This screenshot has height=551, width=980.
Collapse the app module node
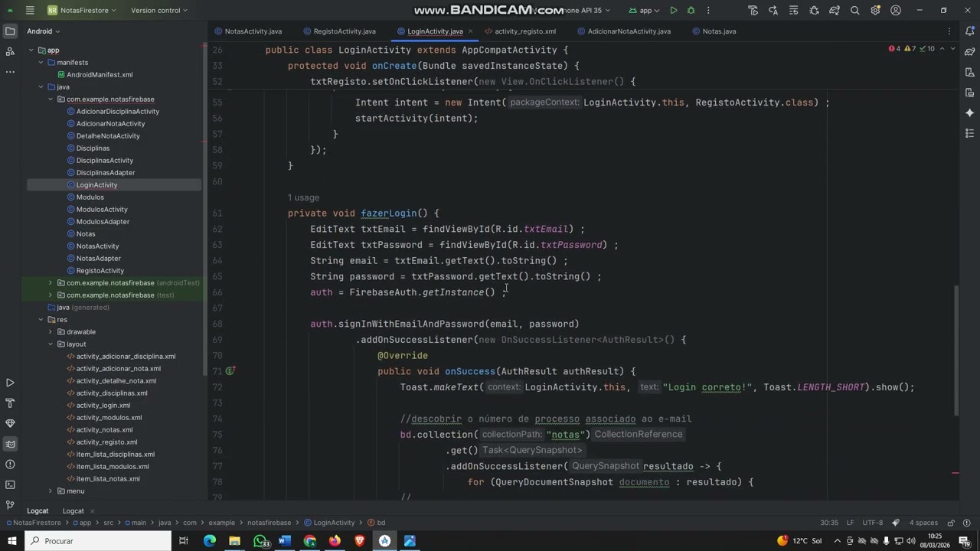coord(31,51)
